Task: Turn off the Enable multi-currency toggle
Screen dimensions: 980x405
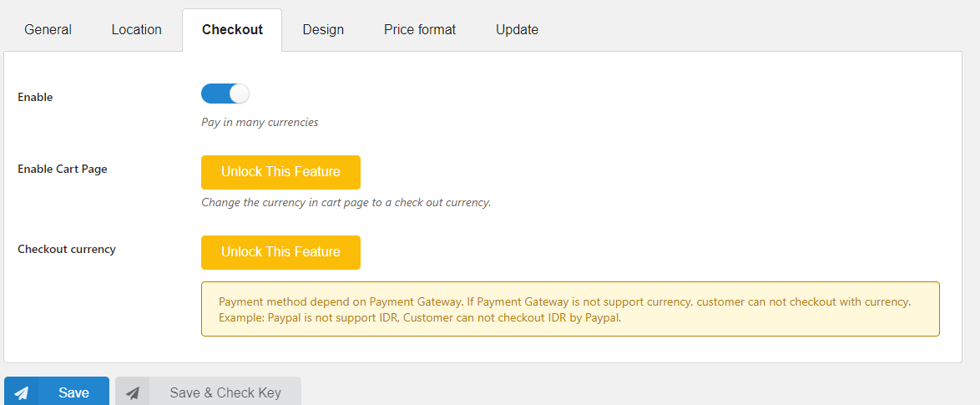Action: (x=225, y=94)
